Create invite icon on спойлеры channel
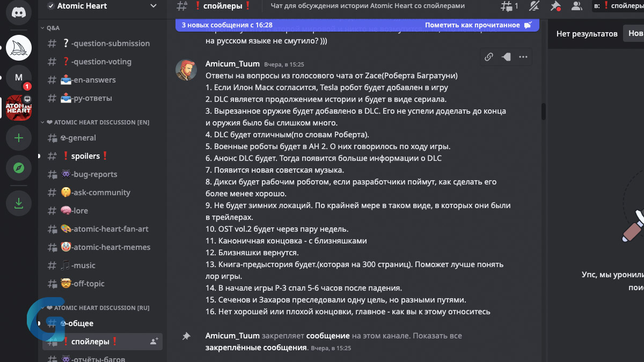 pyautogui.click(x=154, y=341)
